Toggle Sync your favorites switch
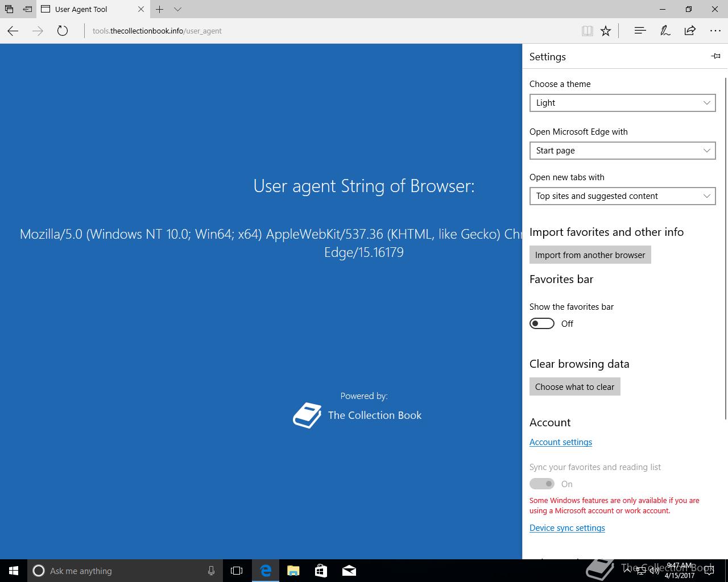The width and height of the screenshot is (728, 582). pos(542,484)
